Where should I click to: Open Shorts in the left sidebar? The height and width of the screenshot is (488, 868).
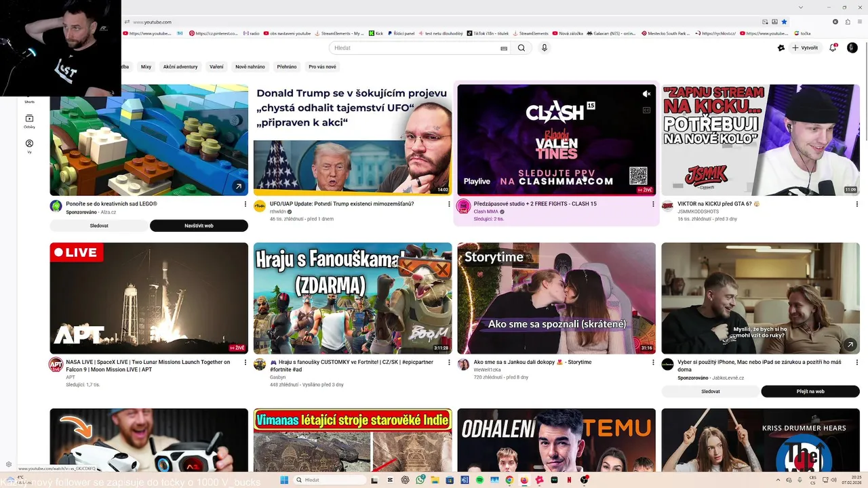(x=29, y=102)
